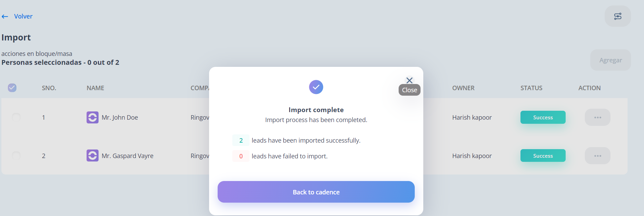Image resolution: width=644 pixels, height=216 pixels.
Task: Click the Success badge for Gaspard Vayre
Action: pyautogui.click(x=543, y=156)
